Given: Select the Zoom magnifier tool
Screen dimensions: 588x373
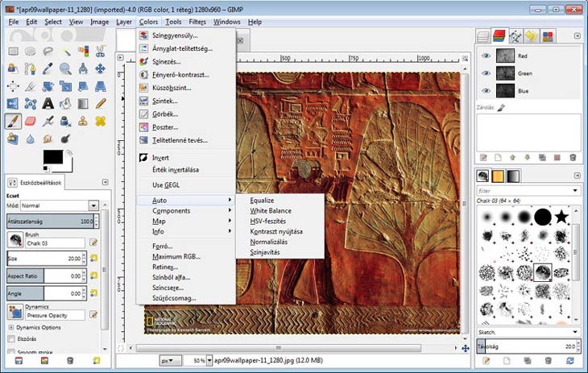Looking at the screenshot, I should (66, 69).
